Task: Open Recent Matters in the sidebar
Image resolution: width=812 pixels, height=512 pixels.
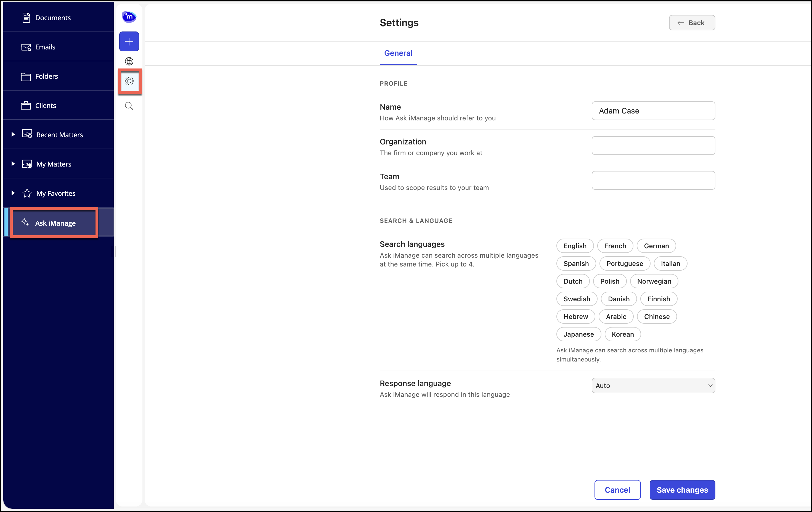Action: [x=58, y=135]
